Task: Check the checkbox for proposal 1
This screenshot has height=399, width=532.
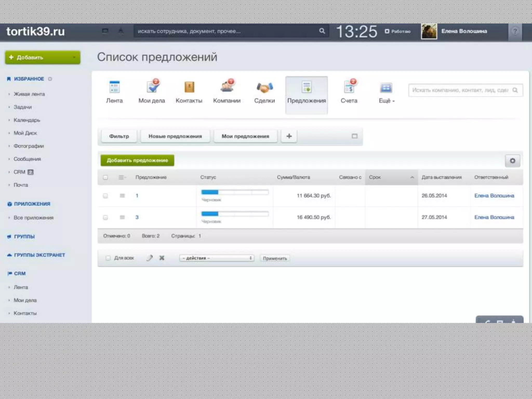Action: click(x=105, y=196)
